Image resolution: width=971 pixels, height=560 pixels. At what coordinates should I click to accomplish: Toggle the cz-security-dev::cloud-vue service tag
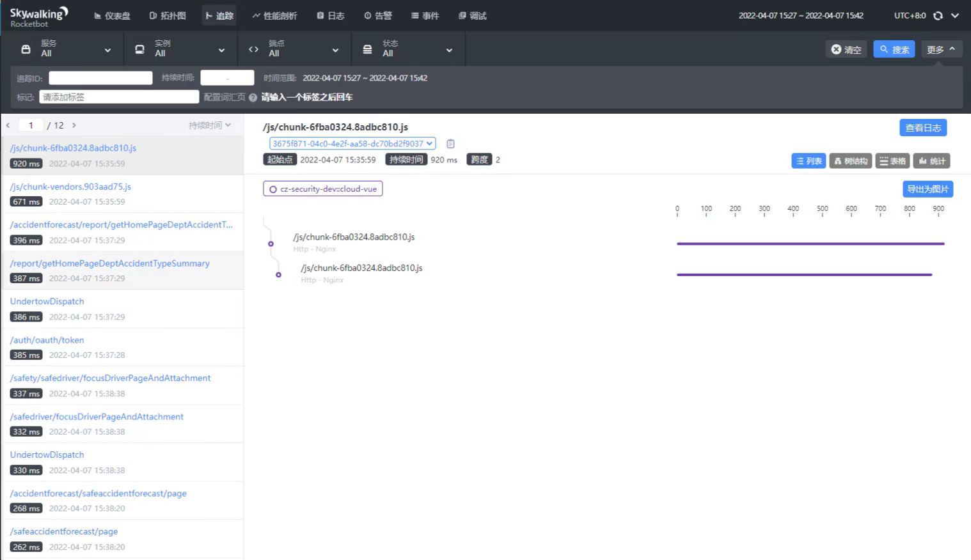[x=323, y=189]
